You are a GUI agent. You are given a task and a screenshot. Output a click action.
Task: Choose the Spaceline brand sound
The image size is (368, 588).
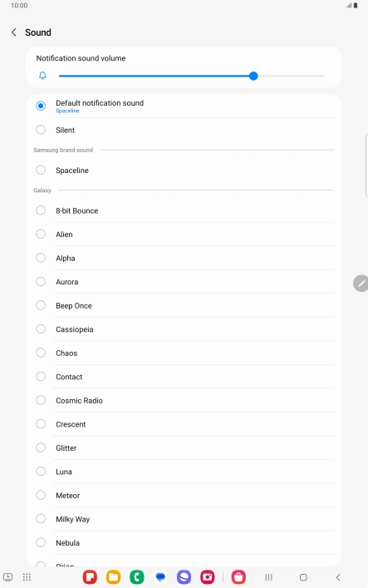click(184, 170)
